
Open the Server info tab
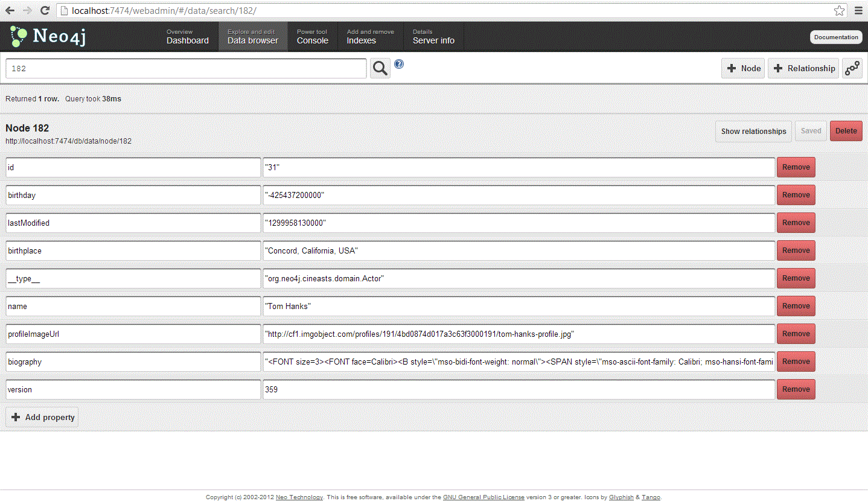(434, 37)
